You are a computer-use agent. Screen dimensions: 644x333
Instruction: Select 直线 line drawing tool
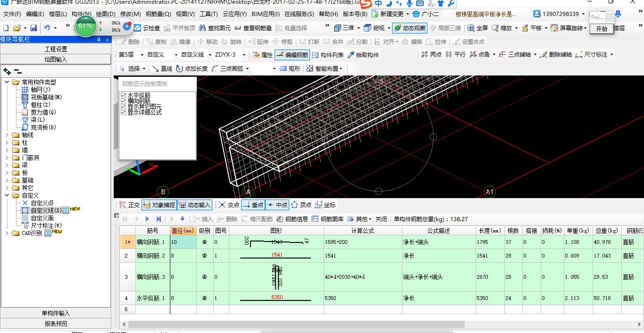coord(162,69)
